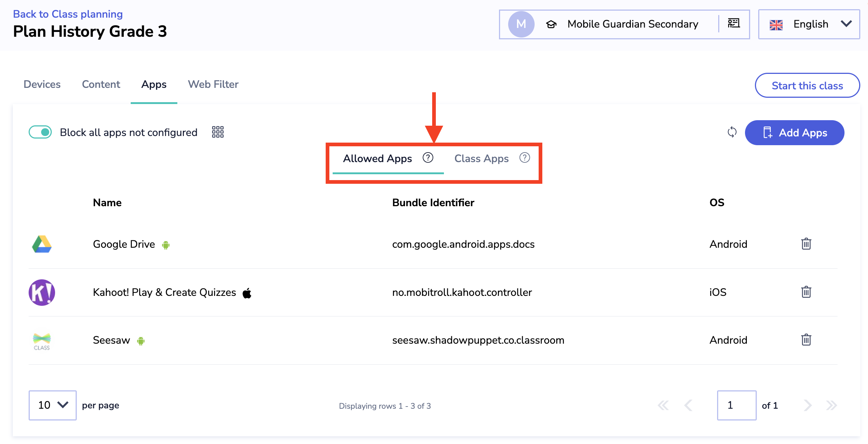Open help icon beside Class Apps
The image size is (868, 444).
pos(525,158)
